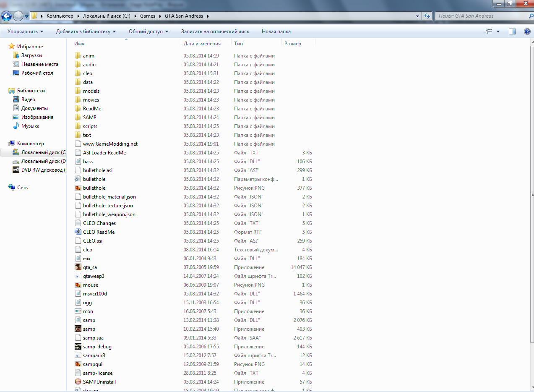Sort by Дата изменения column header
Screen dimensions: 534x392
point(206,44)
